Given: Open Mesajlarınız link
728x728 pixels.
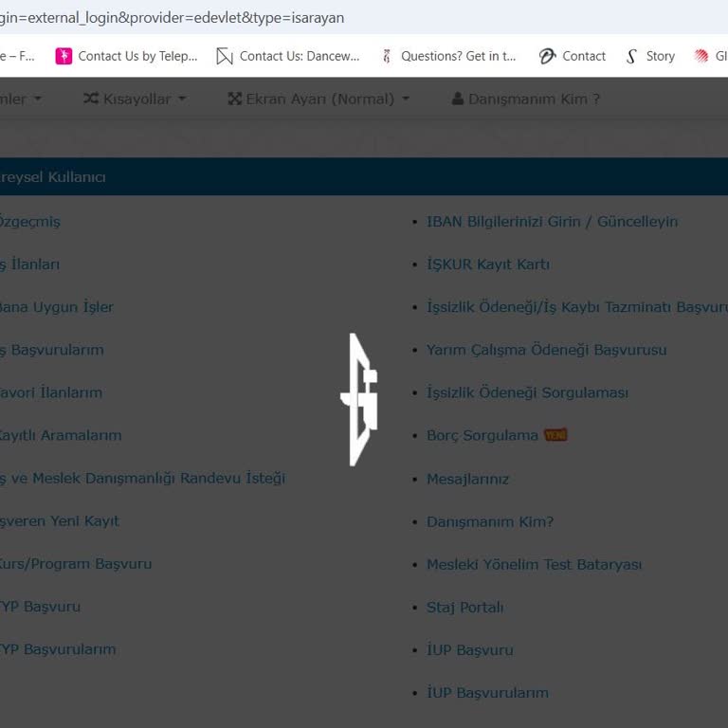Looking at the screenshot, I should (467, 479).
